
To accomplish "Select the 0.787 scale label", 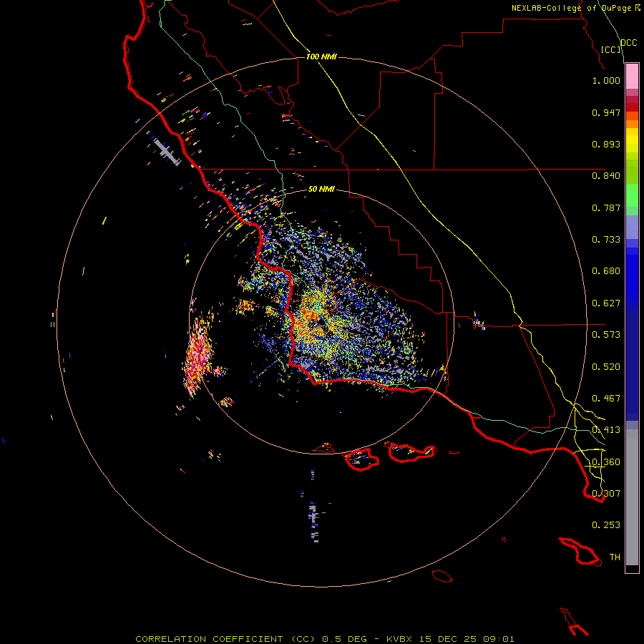I will 606,208.
